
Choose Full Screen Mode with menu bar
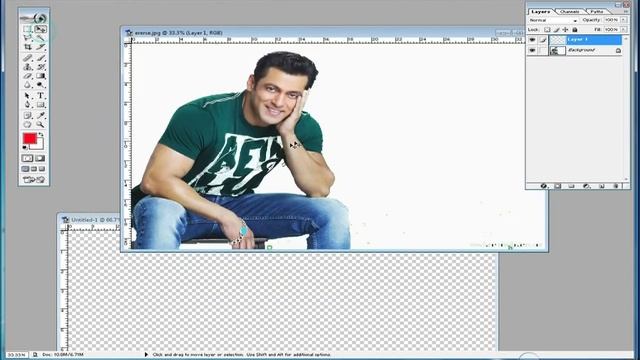pos(34,169)
